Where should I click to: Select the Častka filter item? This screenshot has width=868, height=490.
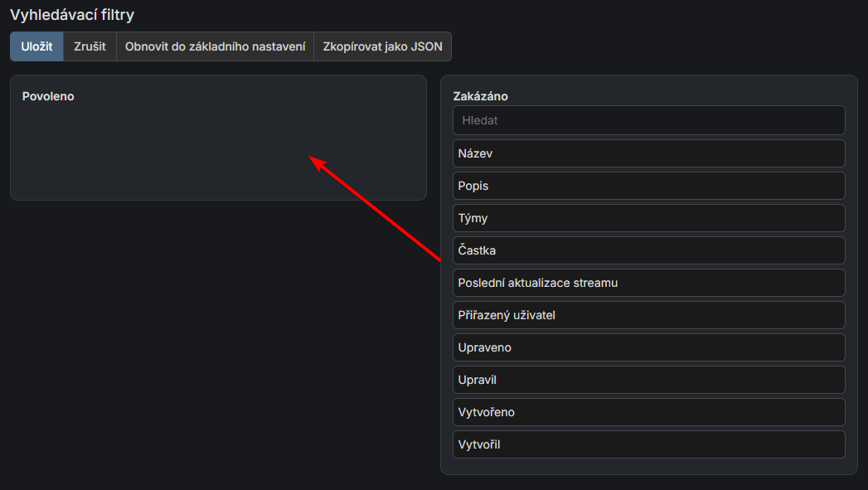[648, 250]
